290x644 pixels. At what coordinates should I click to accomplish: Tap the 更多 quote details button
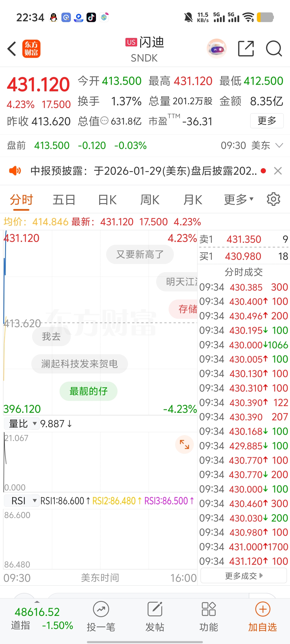click(x=267, y=121)
